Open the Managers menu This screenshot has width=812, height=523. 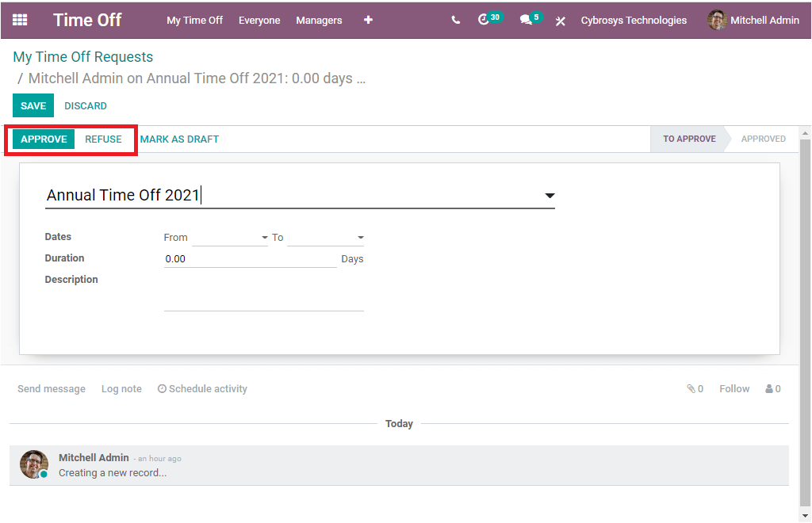[319, 20]
